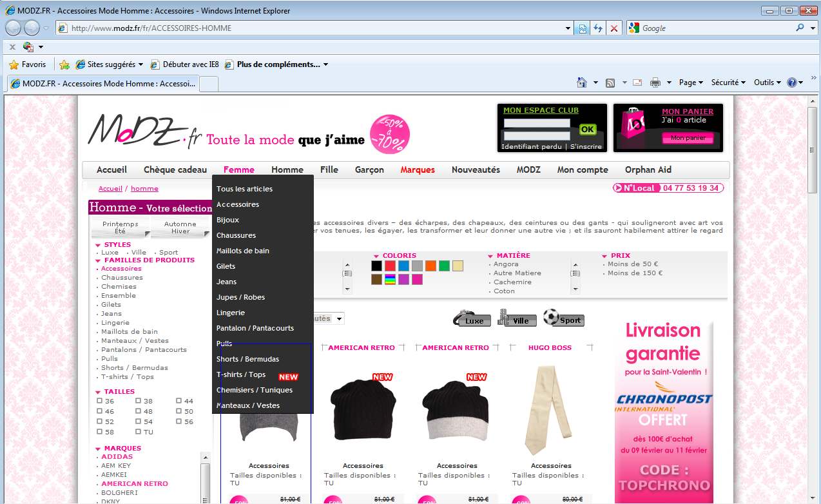Open the Débuter avec IE8 favorite
The width and height of the screenshot is (821, 504).
point(184,64)
